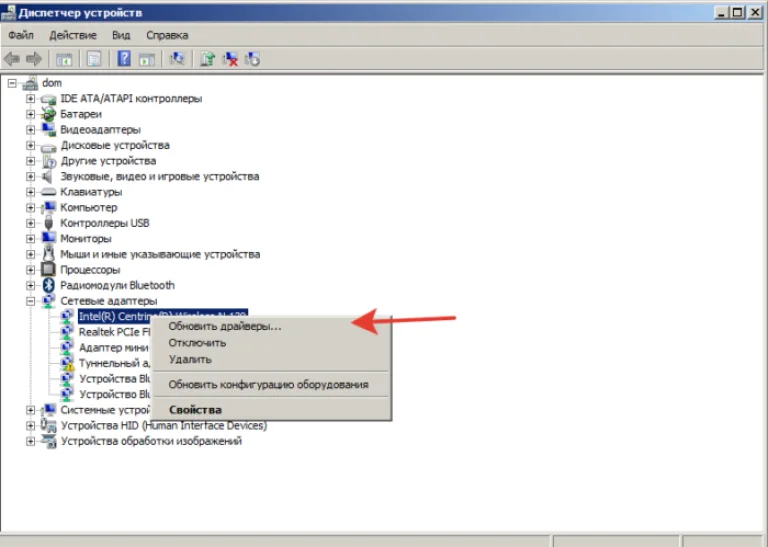Click the disable device down-arrow icon
Viewport: 768px width, 547px height.
(x=252, y=59)
